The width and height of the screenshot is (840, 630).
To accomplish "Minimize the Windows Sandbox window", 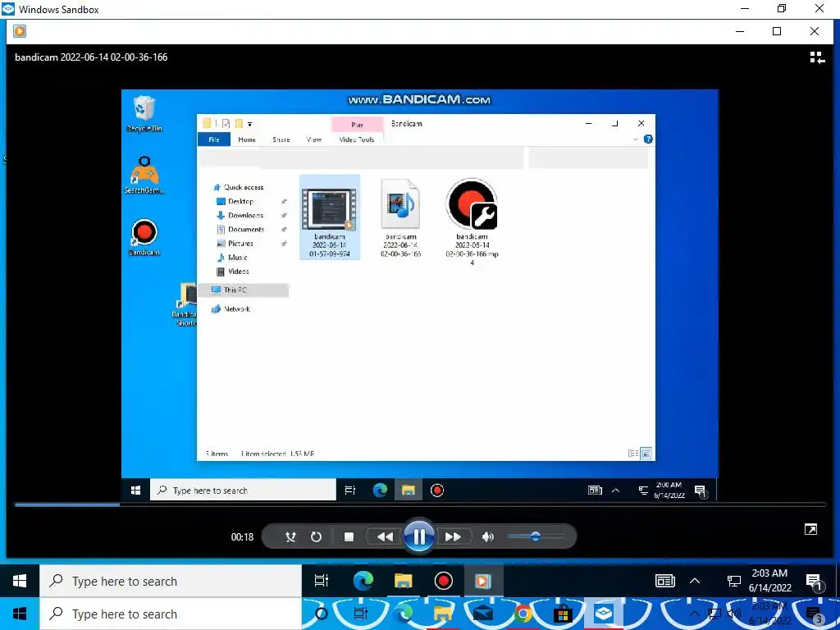I will click(744, 8).
